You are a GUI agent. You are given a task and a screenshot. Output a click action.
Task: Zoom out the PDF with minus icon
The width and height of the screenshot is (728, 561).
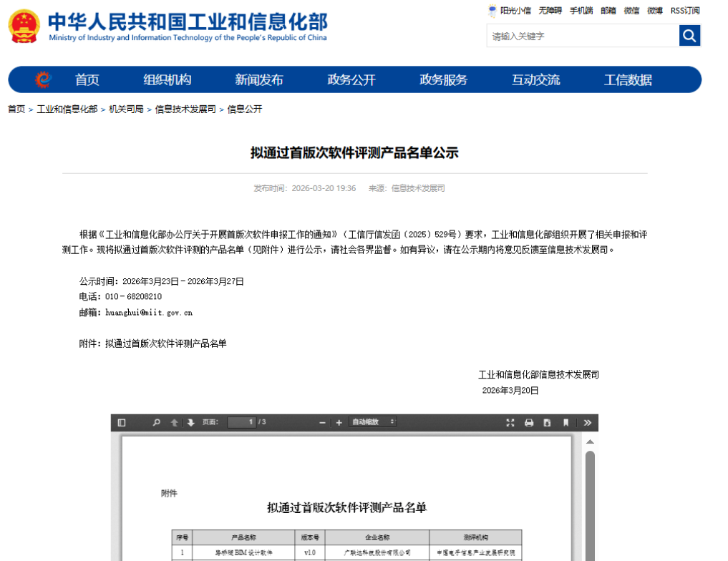point(323,423)
